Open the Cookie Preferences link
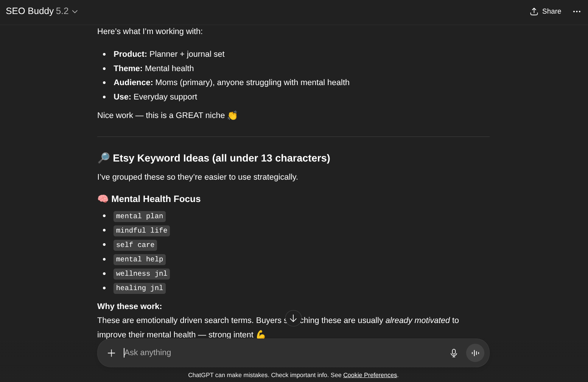This screenshot has width=588, height=382. 370,375
